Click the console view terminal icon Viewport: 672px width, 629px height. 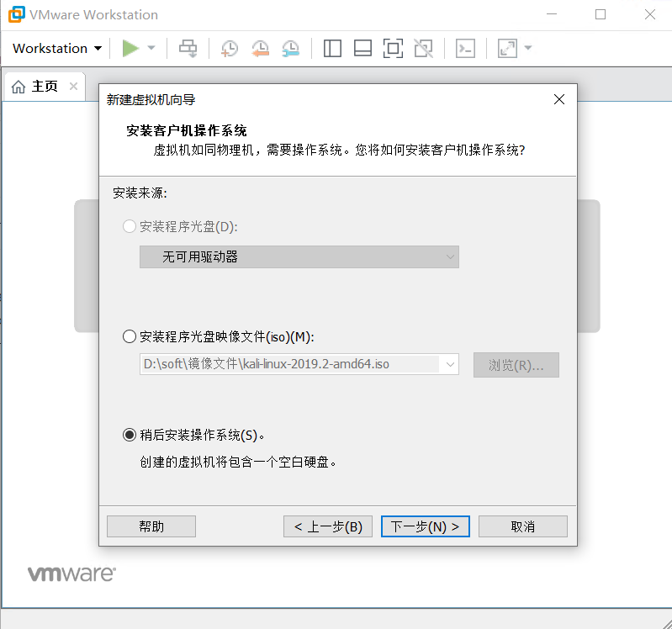pyautogui.click(x=465, y=49)
